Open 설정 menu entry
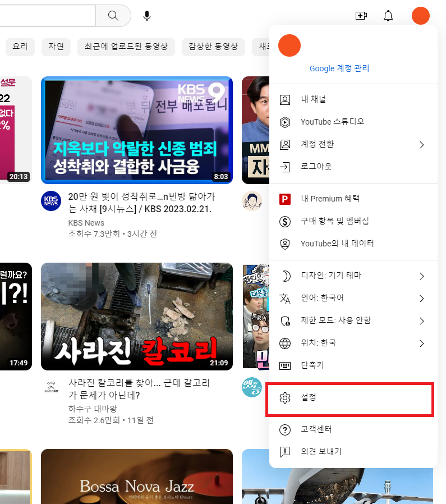This screenshot has width=446, height=504. (353, 397)
